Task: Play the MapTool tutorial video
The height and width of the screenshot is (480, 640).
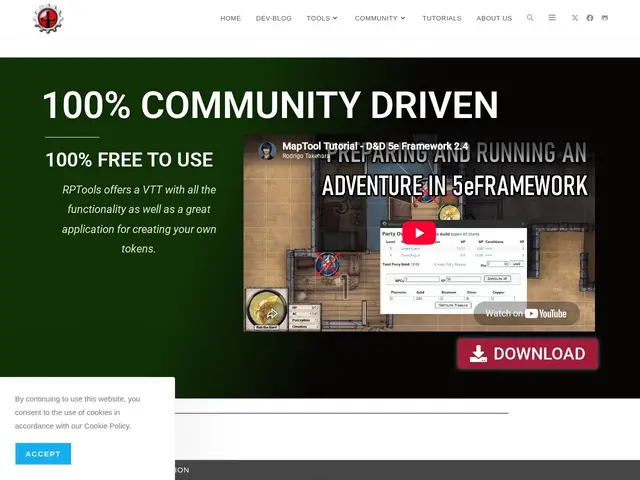Action: [419, 233]
